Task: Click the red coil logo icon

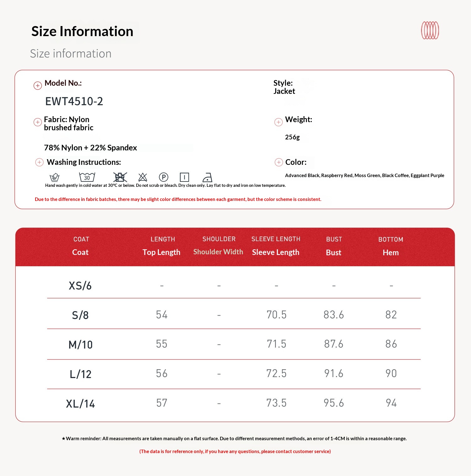Action: 430,30
